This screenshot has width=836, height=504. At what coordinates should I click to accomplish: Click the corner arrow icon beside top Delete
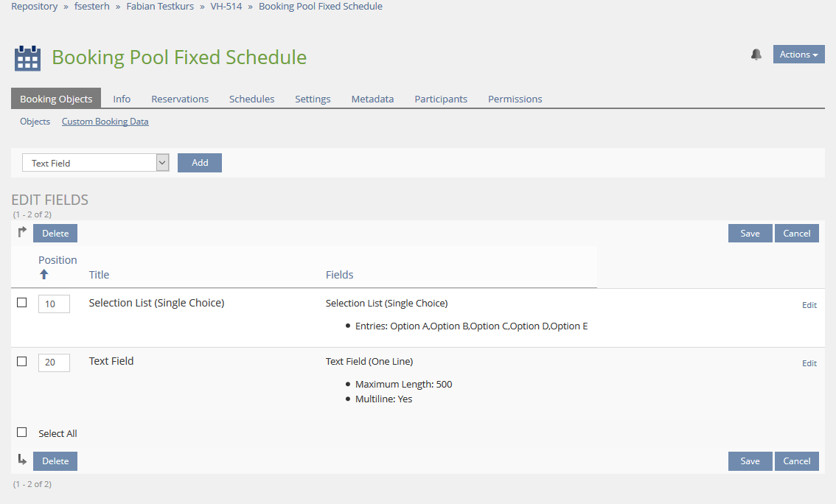[x=21, y=232]
